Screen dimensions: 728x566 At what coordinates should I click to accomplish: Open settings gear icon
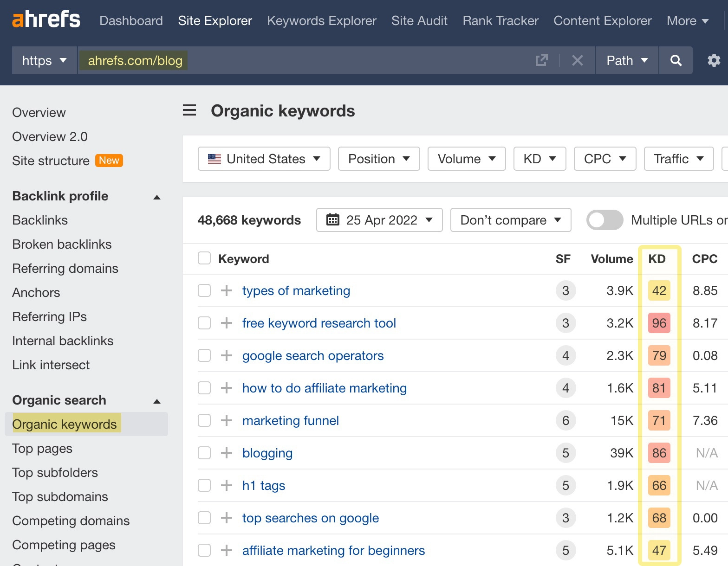[714, 60]
